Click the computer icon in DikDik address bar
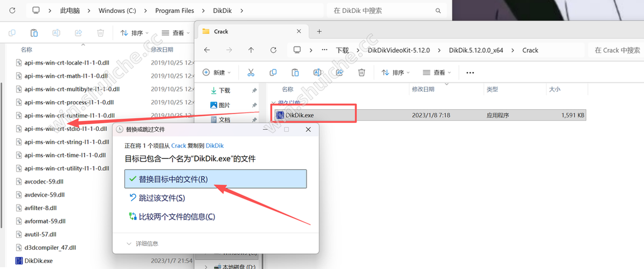The height and width of the screenshot is (269, 644). tap(36, 11)
